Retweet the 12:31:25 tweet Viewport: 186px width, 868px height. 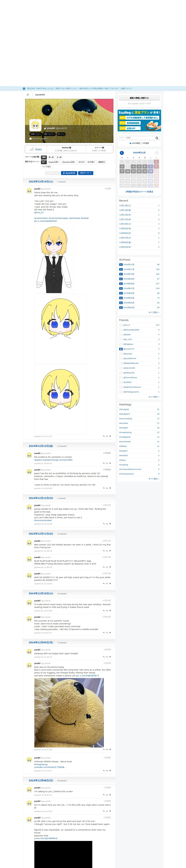pos(107,436)
